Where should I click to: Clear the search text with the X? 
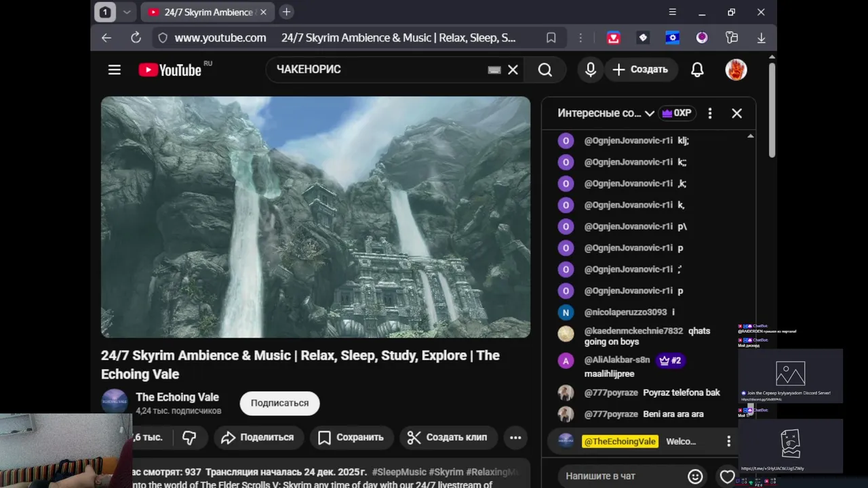point(513,70)
